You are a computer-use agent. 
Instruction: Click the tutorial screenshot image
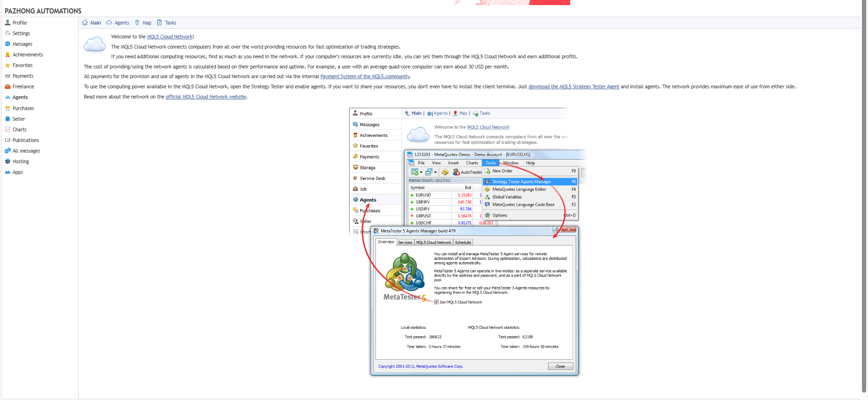click(468, 241)
